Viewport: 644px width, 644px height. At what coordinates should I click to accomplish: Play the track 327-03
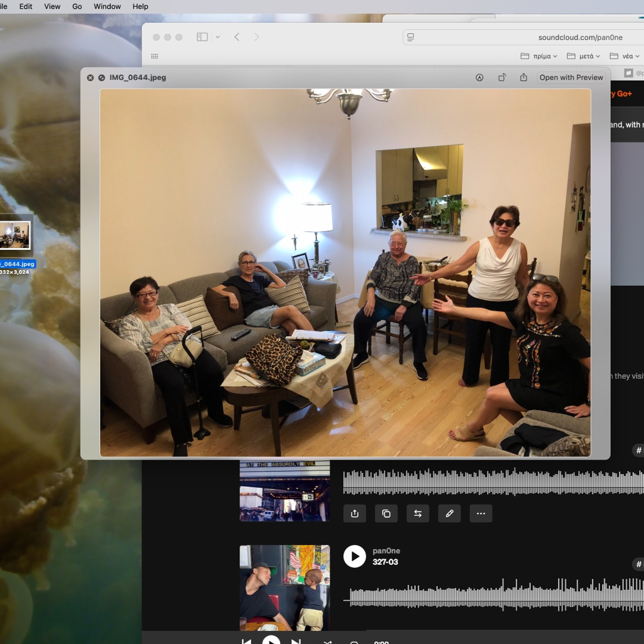click(355, 556)
